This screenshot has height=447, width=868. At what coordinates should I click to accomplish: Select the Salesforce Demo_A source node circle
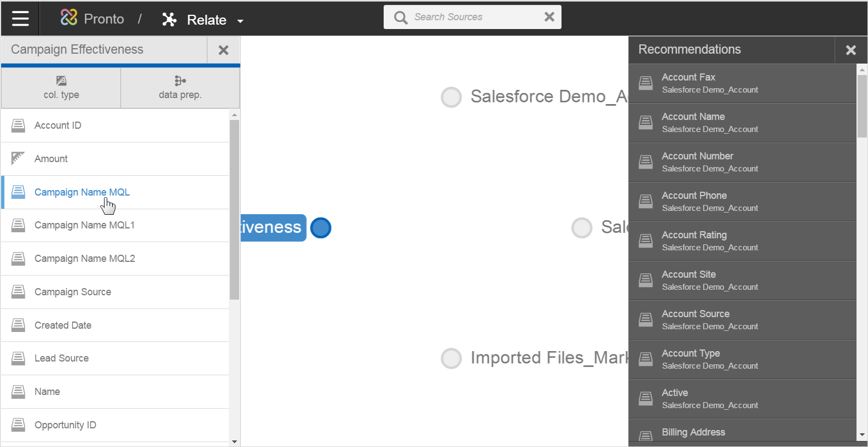click(x=452, y=98)
